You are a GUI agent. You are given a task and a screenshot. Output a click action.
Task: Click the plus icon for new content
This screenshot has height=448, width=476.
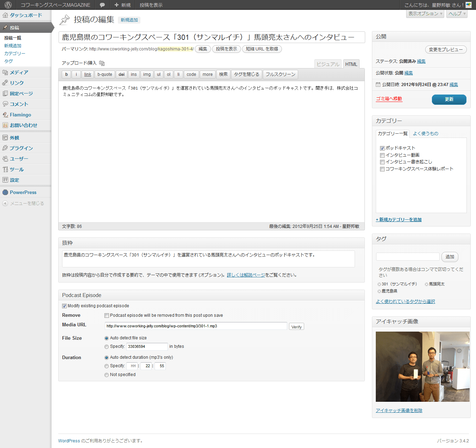[x=116, y=5]
